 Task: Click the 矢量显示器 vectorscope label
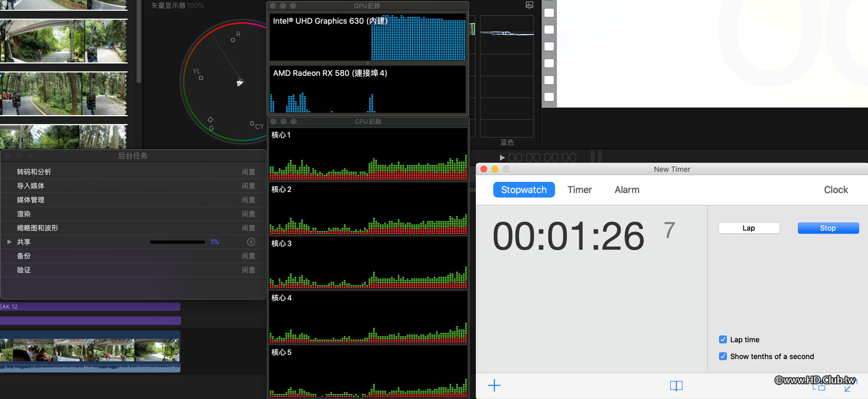click(167, 5)
